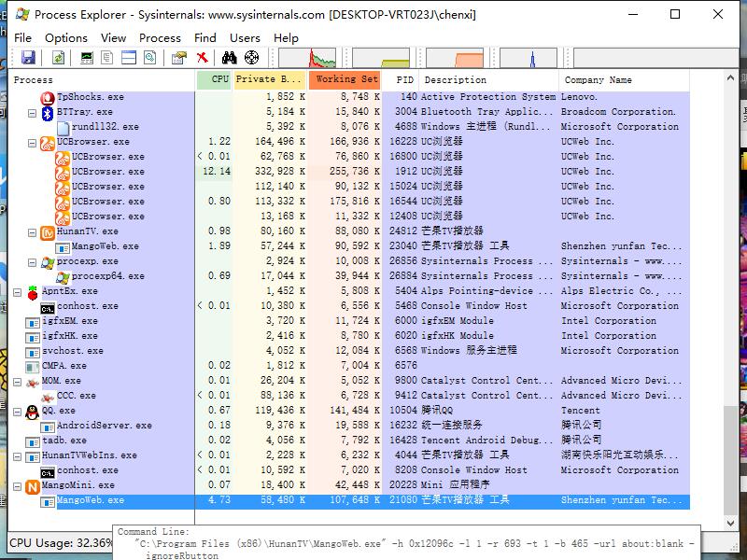This screenshot has height=560, width=747.
Task: Open the Users menu
Action: click(x=245, y=38)
